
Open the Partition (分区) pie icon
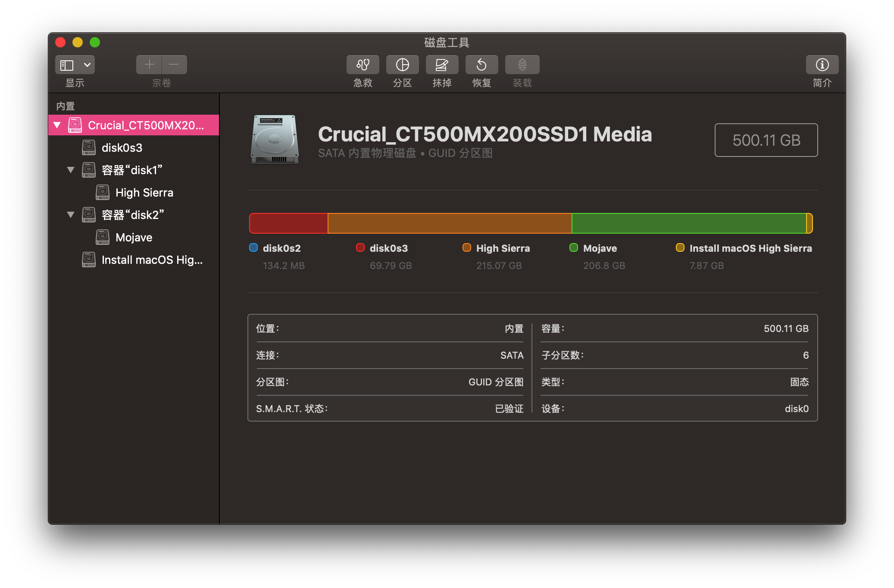click(402, 65)
